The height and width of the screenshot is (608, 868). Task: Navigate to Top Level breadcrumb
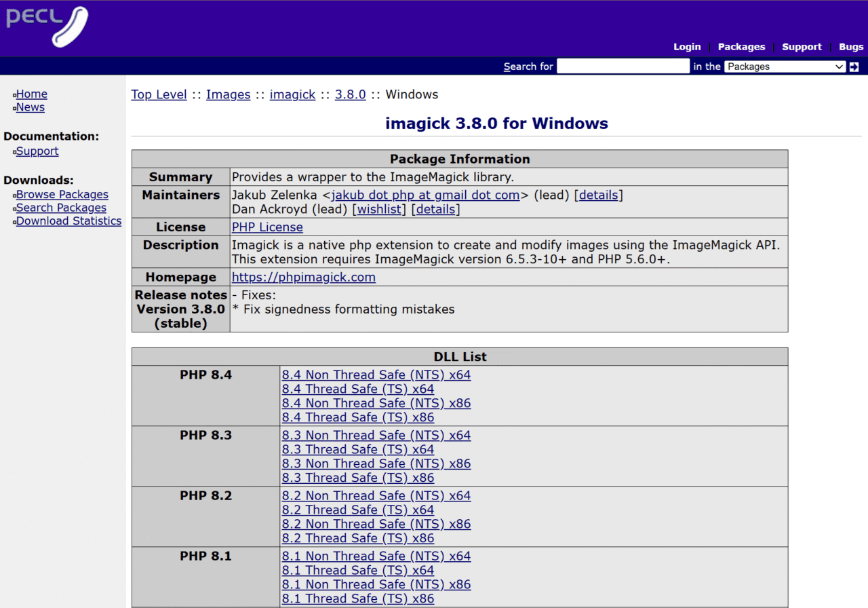(159, 94)
